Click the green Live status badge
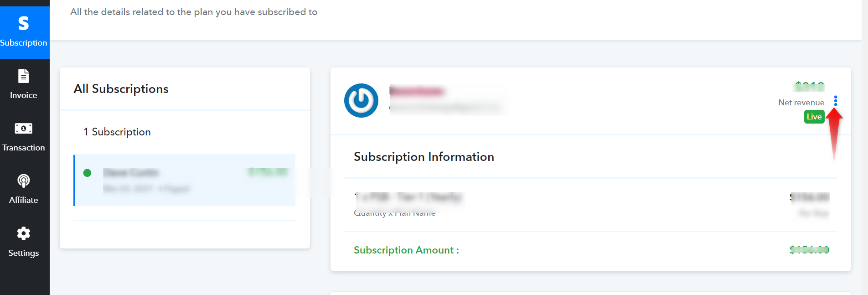The height and width of the screenshot is (295, 868). point(814,117)
